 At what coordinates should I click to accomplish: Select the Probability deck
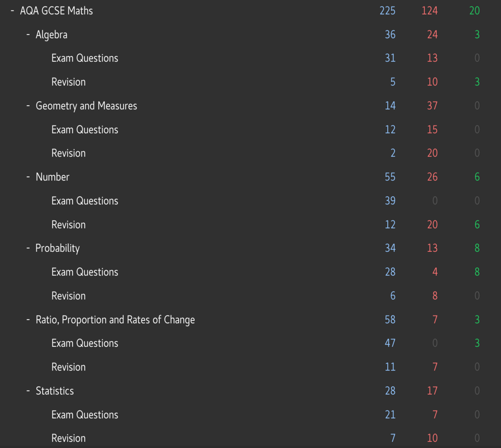point(57,248)
